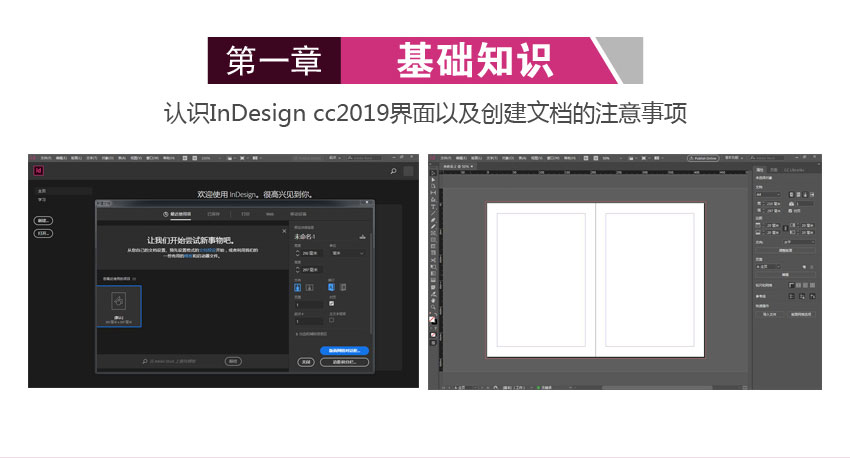
Task: Click the 边距和分栏... button
Action: (344, 362)
